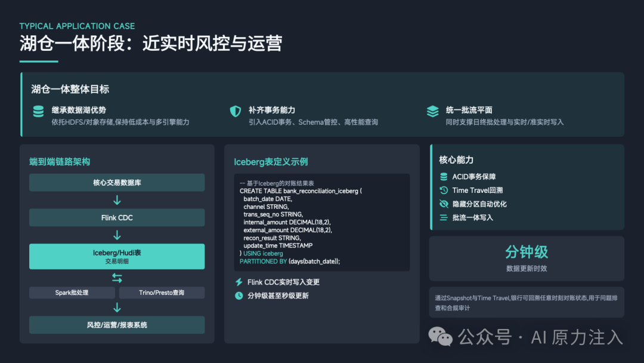This screenshot has height=363, width=644.
Task: Click the 风控/运营/报表系统 box
Action: tap(117, 325)
